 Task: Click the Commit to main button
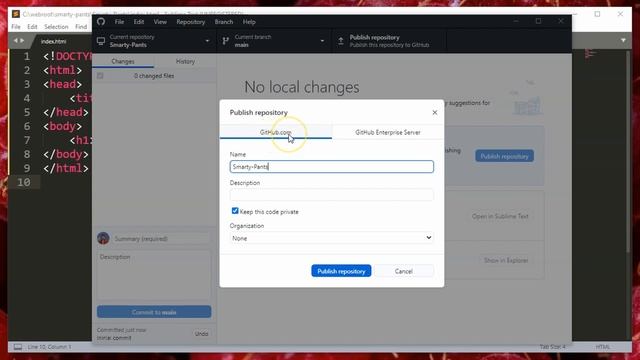(154, 312)
